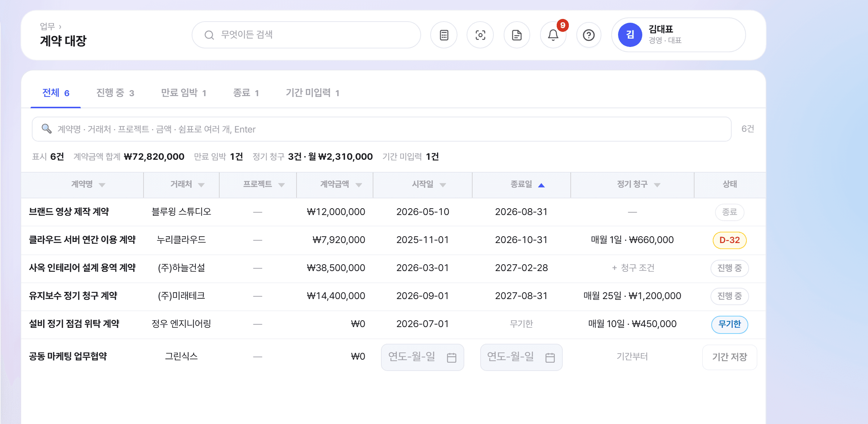Switch to the 만료 임박 1 tab
Viewport: 868px width, 424px height.
tap(184, 93)
